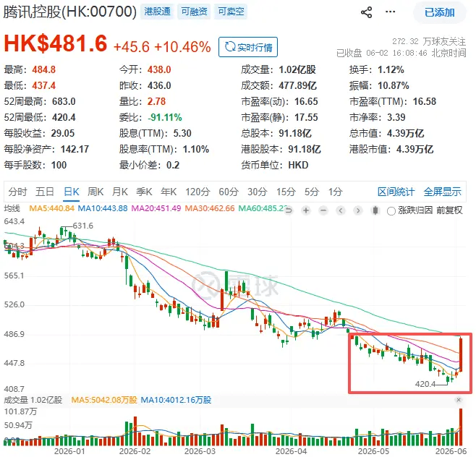Image resolution: width=476 pixels, height=457 pixels.
Task: Switch to the 30分 interval tab
Action: (257, 192)
